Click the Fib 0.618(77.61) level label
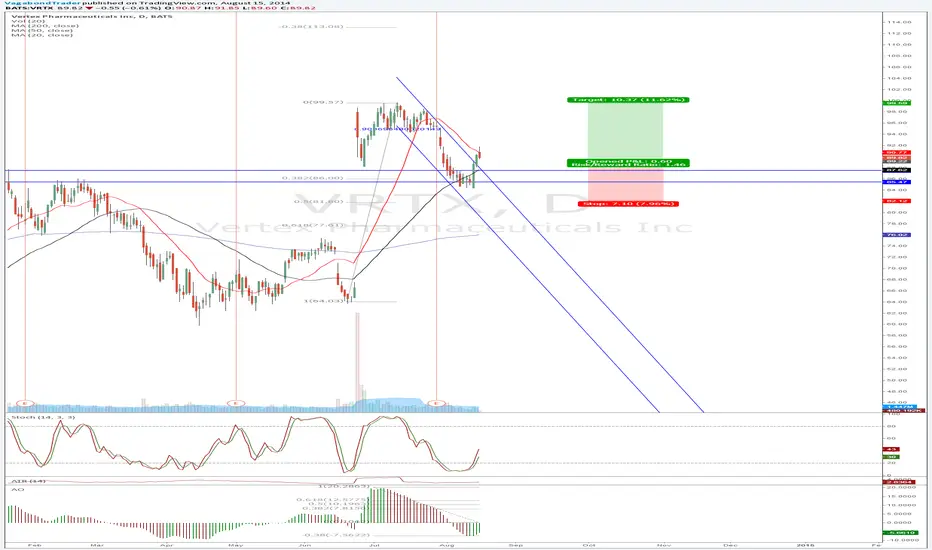 coord(313,225)
